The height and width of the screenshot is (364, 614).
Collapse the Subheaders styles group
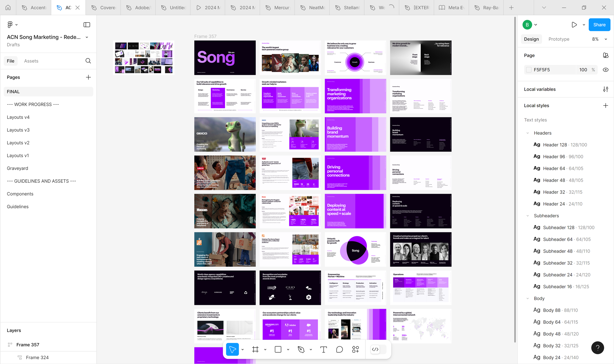[x=528, y=216]
